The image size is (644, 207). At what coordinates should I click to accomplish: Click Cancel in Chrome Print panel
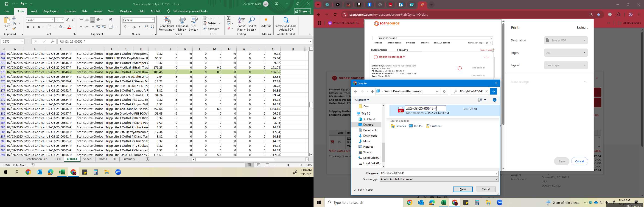(x=580, y=161)
